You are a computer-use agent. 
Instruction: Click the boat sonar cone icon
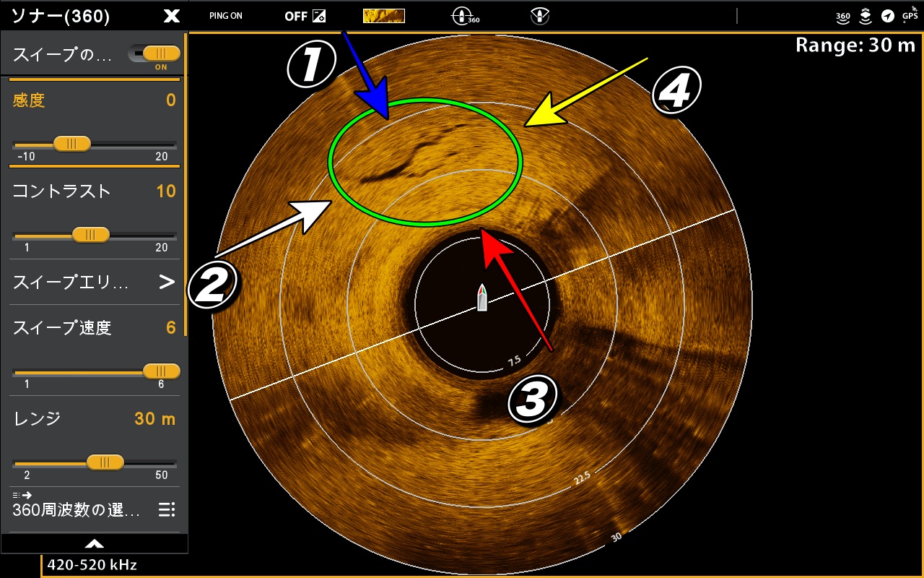[x=536, y=16]
